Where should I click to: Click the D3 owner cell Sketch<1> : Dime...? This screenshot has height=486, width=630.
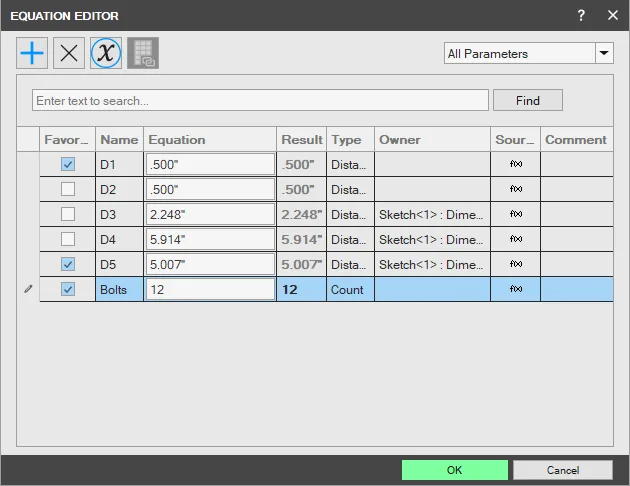click(x=432, y=214)
